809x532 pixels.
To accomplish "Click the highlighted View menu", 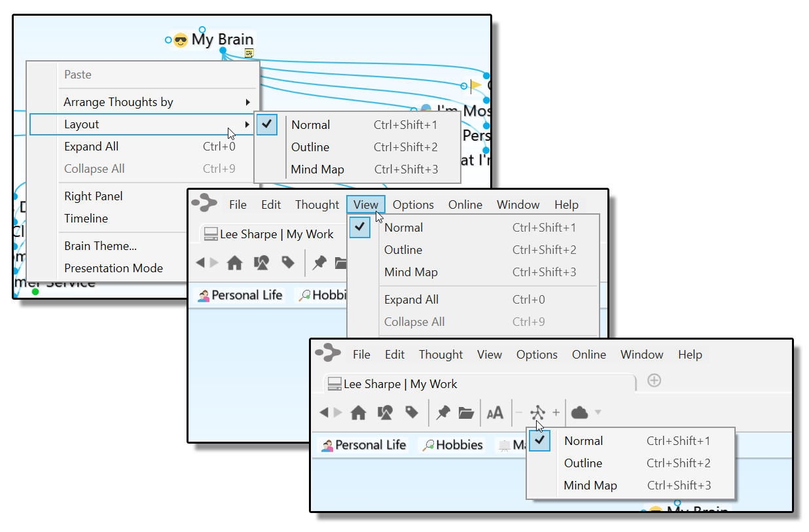I will [x=366, y=205].
